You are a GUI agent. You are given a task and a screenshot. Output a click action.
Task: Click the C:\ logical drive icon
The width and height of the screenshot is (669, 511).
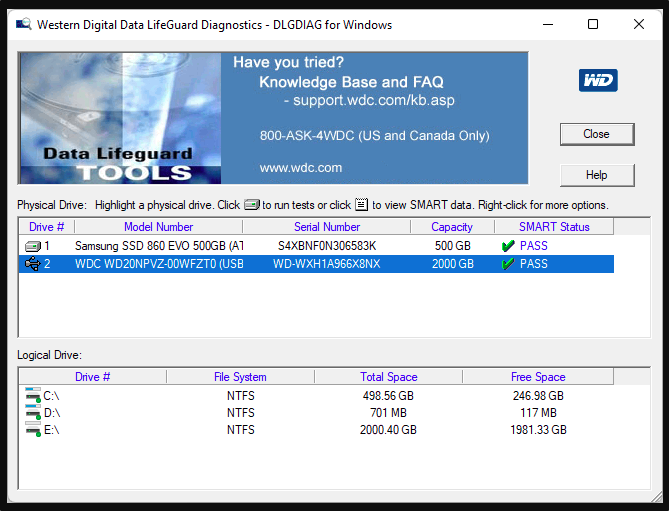click(x=33, y=395)
